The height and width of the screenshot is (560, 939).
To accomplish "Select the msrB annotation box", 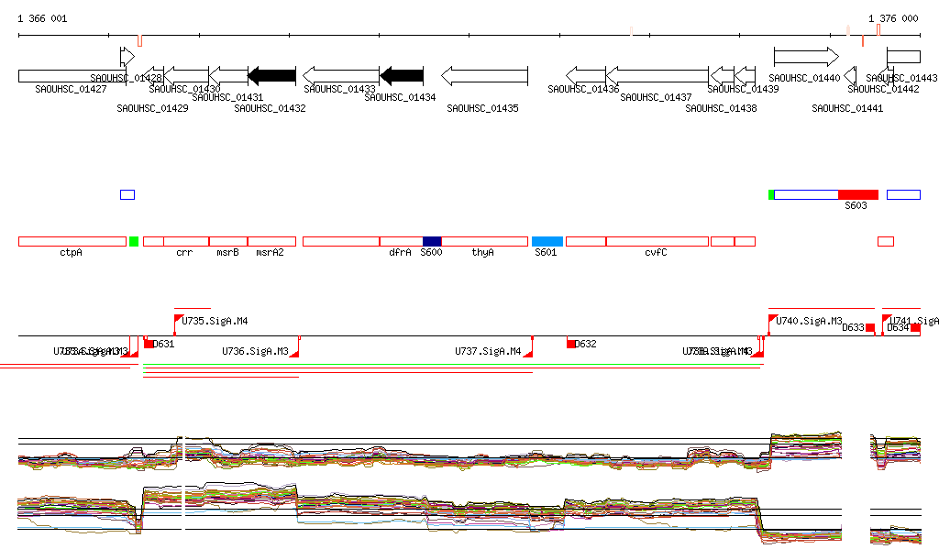I will click(x=228, y=242).
